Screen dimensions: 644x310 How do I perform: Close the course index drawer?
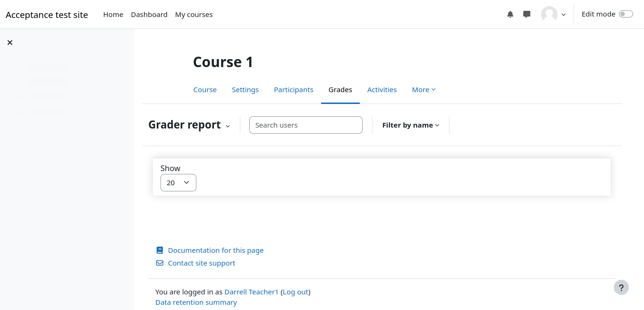[10, 43]
